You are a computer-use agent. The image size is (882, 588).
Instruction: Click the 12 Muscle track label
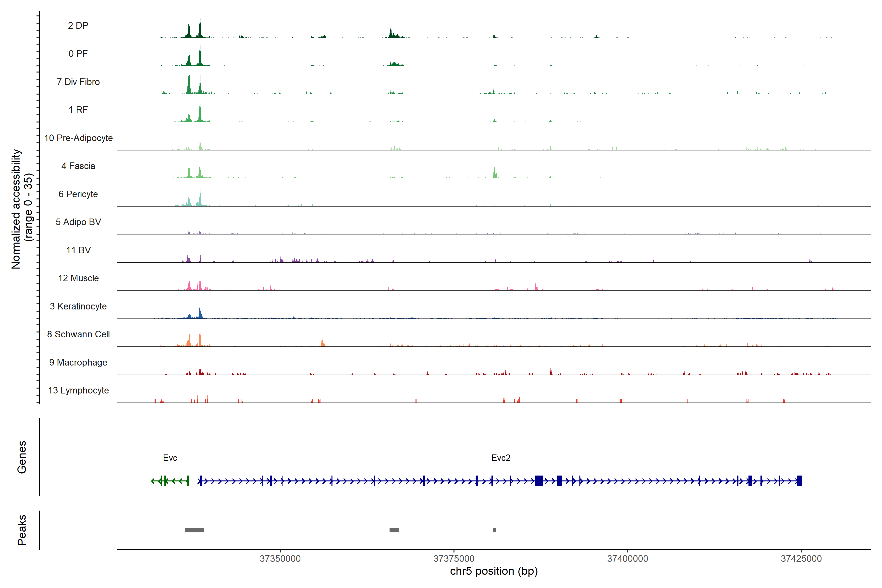point(78,278)
